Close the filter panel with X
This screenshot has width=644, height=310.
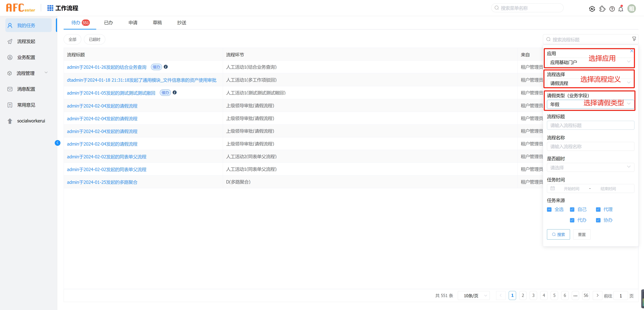tap(632, 51)
